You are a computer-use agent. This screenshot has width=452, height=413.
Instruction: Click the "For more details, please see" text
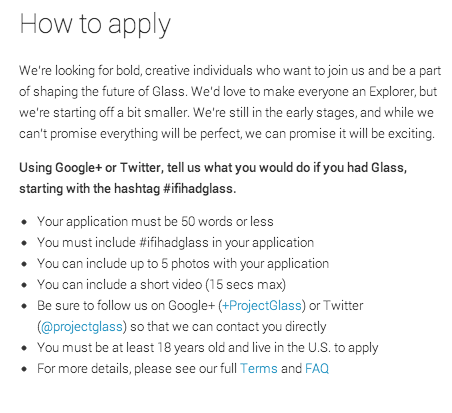point(137,369)
